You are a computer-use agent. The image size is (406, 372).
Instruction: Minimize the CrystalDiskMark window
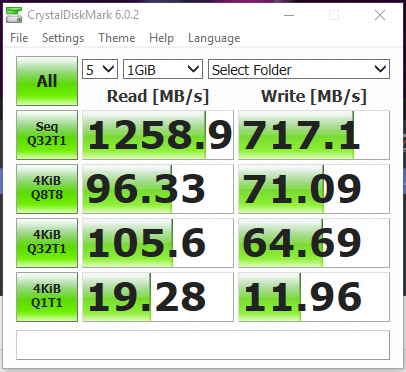click(x=289, y=15)
